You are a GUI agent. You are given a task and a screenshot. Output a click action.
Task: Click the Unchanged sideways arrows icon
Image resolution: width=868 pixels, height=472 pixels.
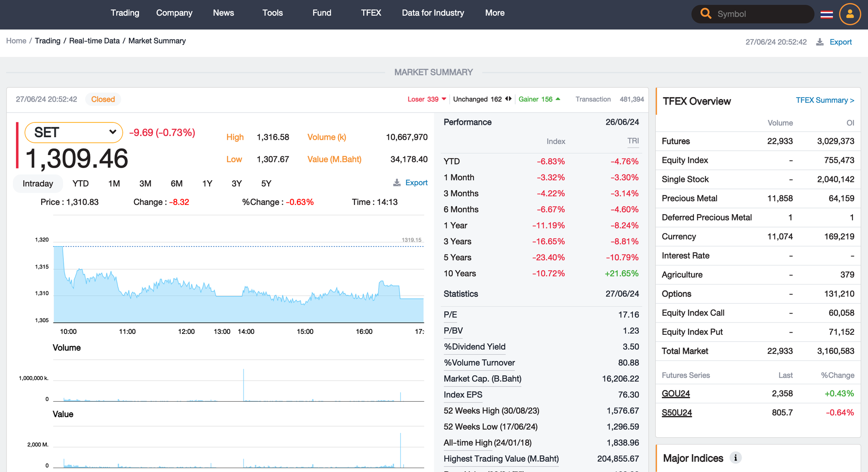point(508,99)
